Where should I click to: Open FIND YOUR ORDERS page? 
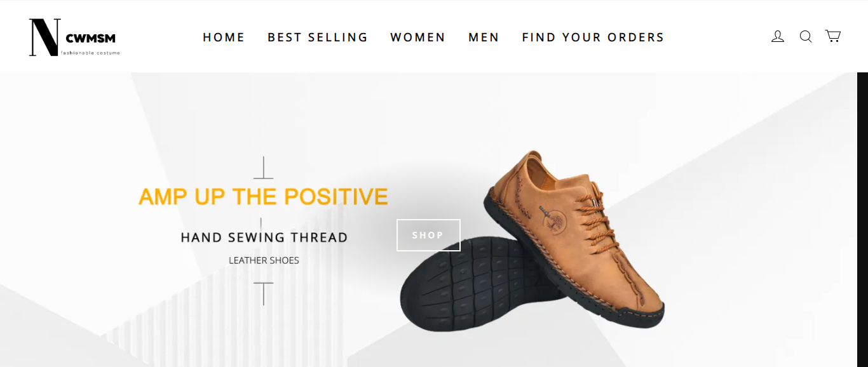[x=593, y=37]
